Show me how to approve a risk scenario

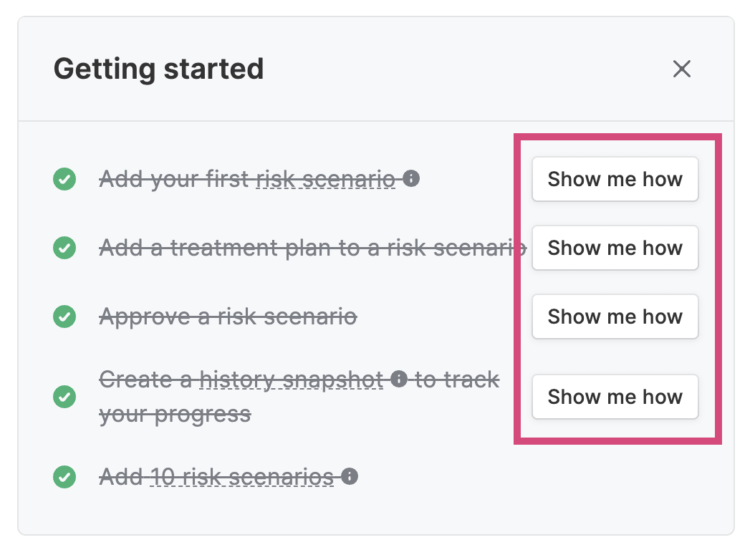pyautogui.click(x=615, y=317)
